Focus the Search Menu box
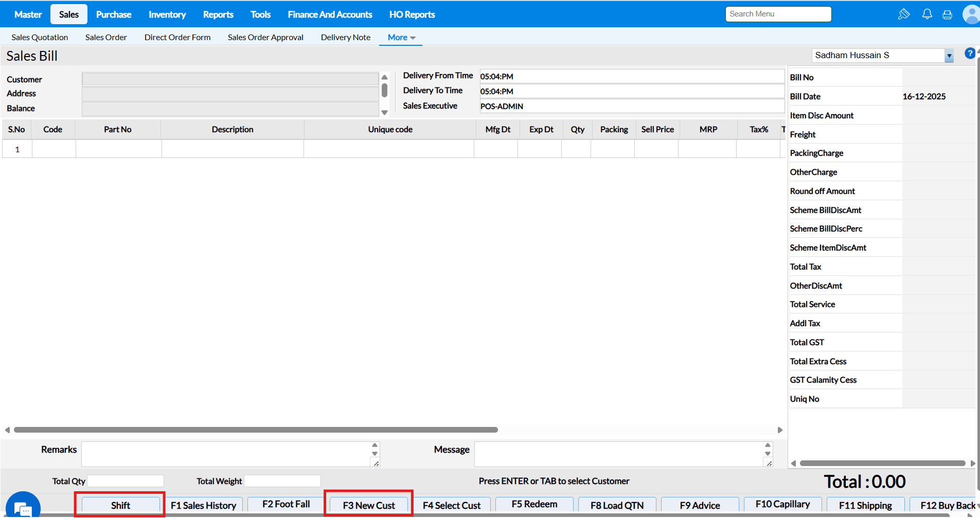The image size is (980, 518). pos(778,14)
